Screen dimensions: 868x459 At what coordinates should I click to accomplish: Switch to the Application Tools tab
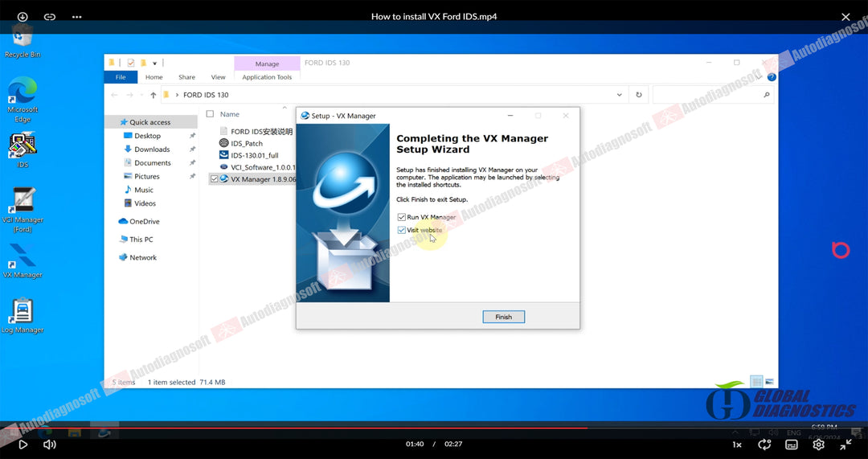point(267,77)
